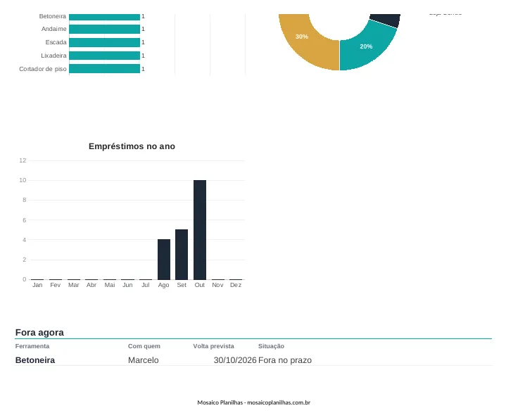506x420 pixels.
Task: Click the Cortador de piso bar
Action: (105, 69)
